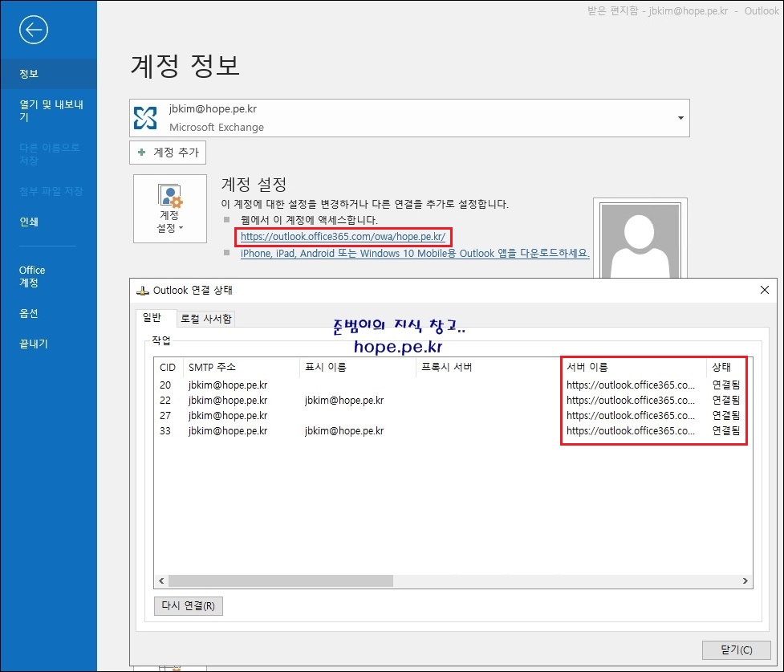This screenshot has height=672, width=784.
Task: Open the Outlook mobile app download link
Action: pyautogui.click(x=415, y=253)
